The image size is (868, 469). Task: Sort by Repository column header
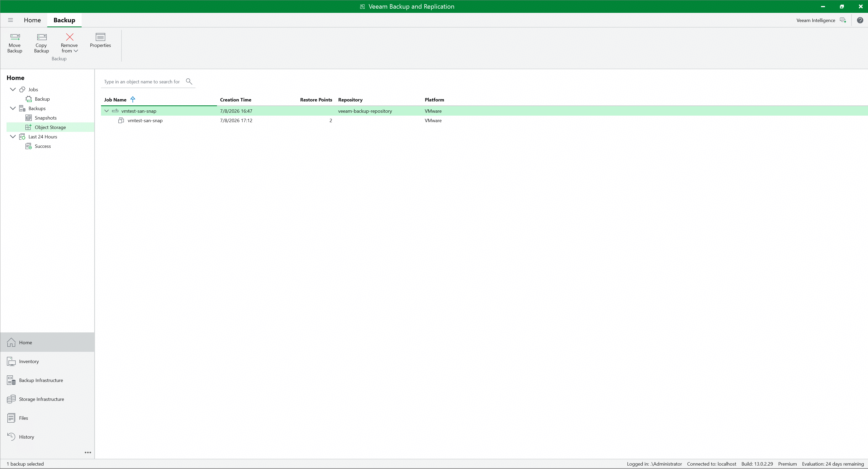[x=350, y=100]
